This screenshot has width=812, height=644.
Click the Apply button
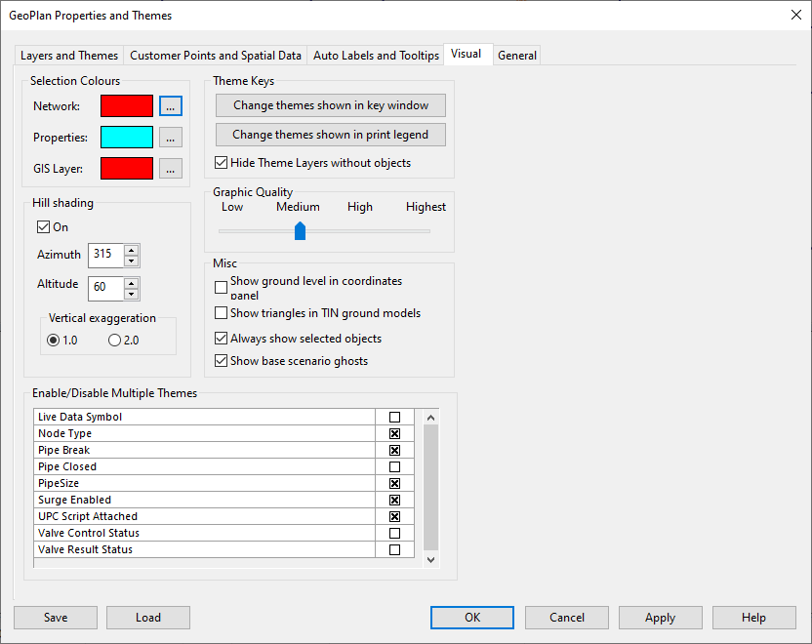pos(661,618)
